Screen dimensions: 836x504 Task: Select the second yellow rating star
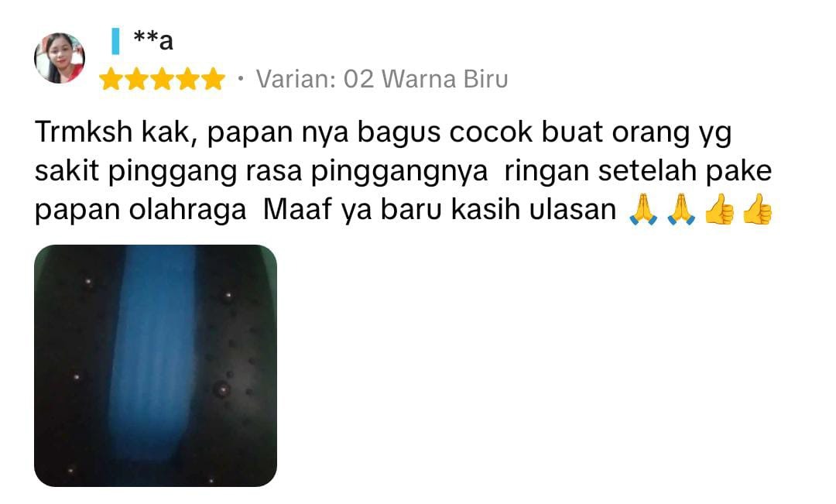(136, 79)
